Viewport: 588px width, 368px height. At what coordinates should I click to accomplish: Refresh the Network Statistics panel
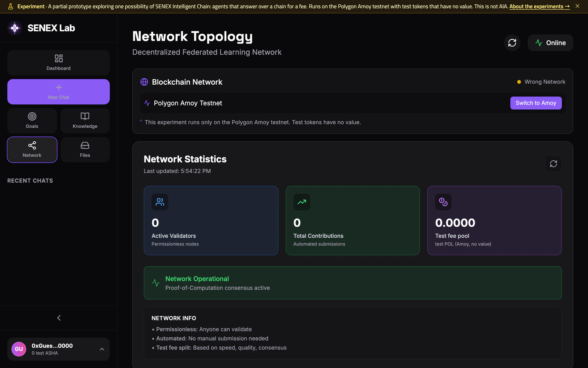point(553,164)
